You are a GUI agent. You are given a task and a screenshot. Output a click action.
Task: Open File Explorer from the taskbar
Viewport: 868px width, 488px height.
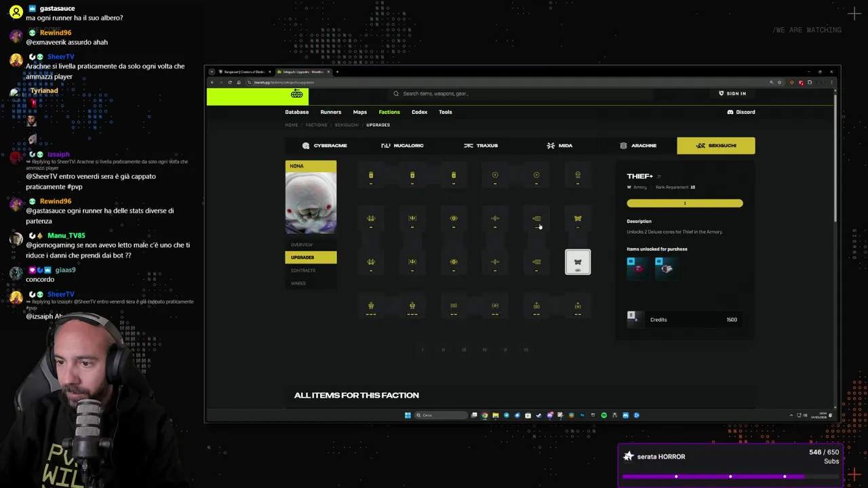(496, 415)
